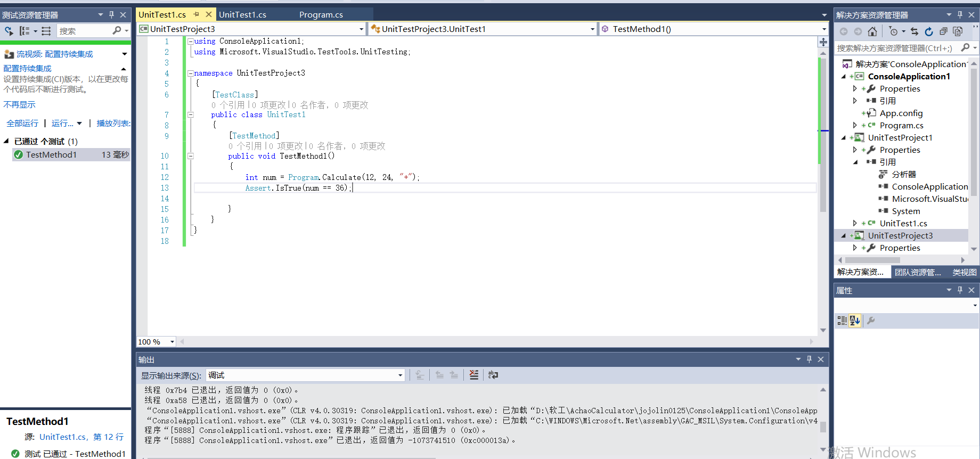Show all files icon in Solution Explorer
The image size is (980, 459).
(958, 31)
